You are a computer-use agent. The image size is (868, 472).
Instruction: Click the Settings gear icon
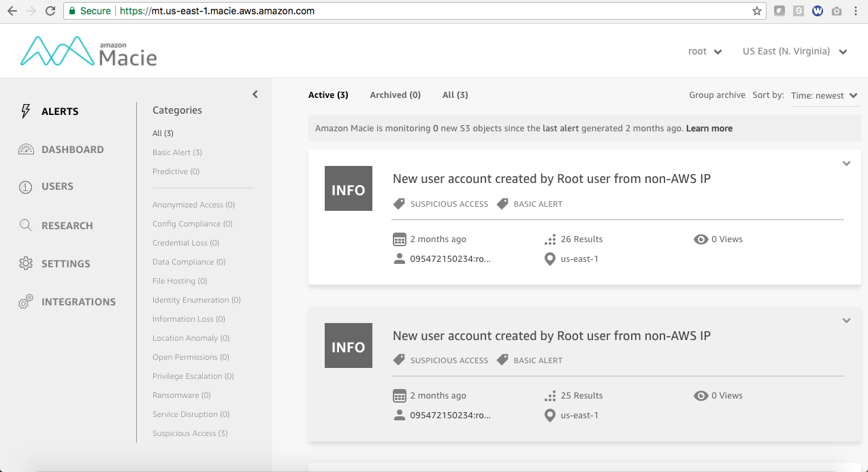(26, 263)
